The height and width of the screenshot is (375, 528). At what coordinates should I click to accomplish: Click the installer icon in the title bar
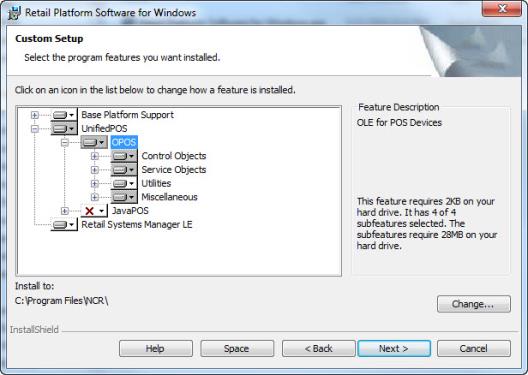point(14,13)
